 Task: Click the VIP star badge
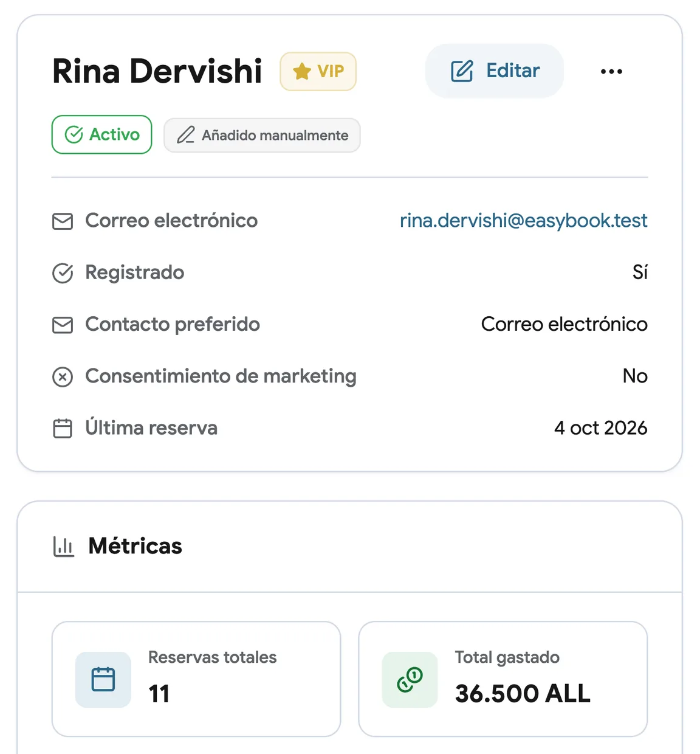pyautogui.click(x=318, y=71)
